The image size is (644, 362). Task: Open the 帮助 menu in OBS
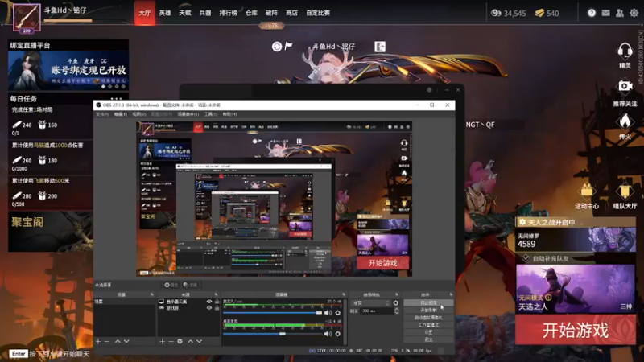point(229,114)
